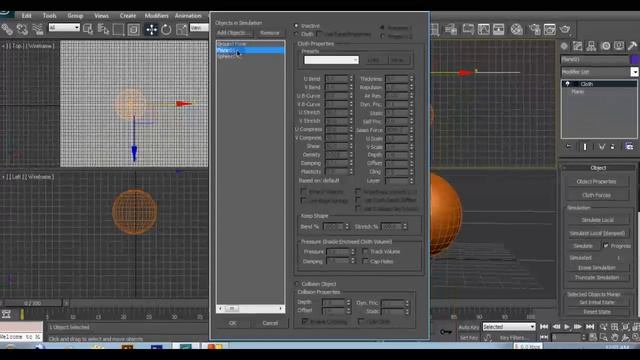Click the Cancel button

(270, 323)
